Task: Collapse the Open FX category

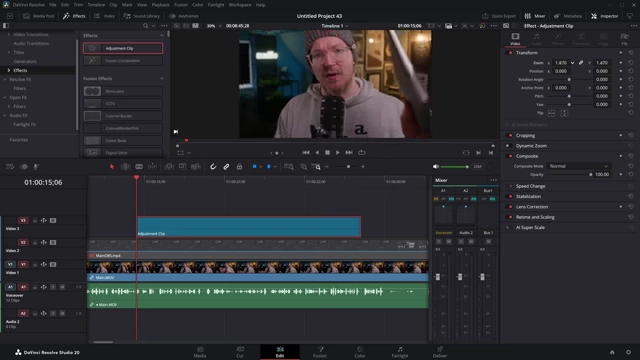Action: (5, 98)
